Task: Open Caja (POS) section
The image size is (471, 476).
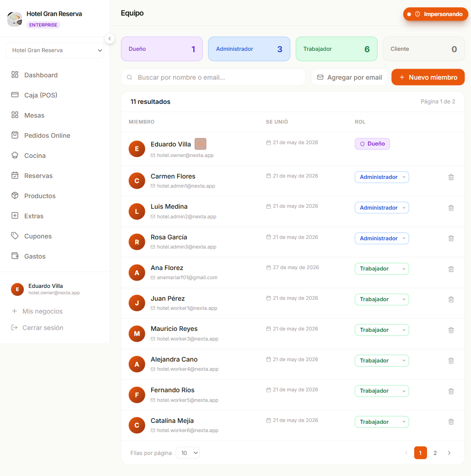Action: coord(55,95)
